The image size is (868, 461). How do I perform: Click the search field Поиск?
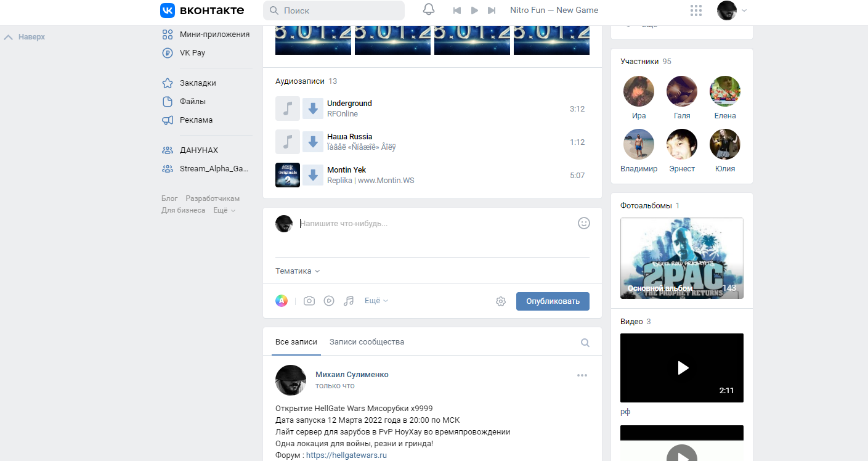[334, 10]
